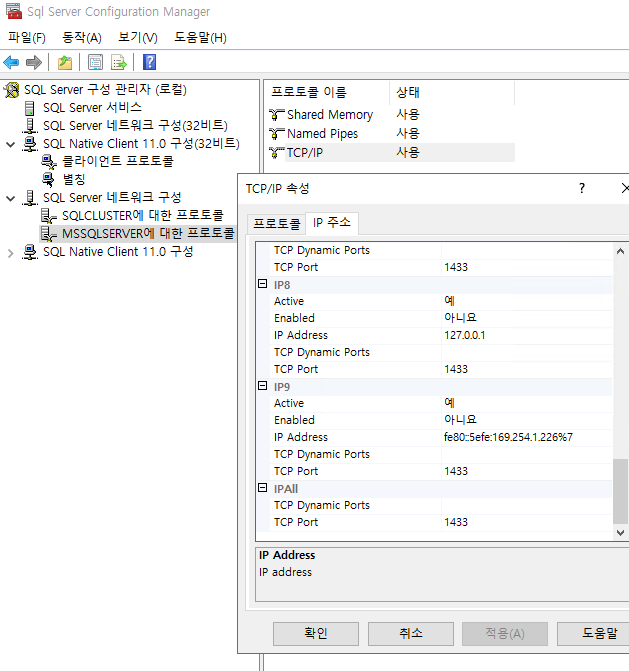Select the Named Pipes row label
Viewport: 629px width, 671px height.
(x=322, y=134)
